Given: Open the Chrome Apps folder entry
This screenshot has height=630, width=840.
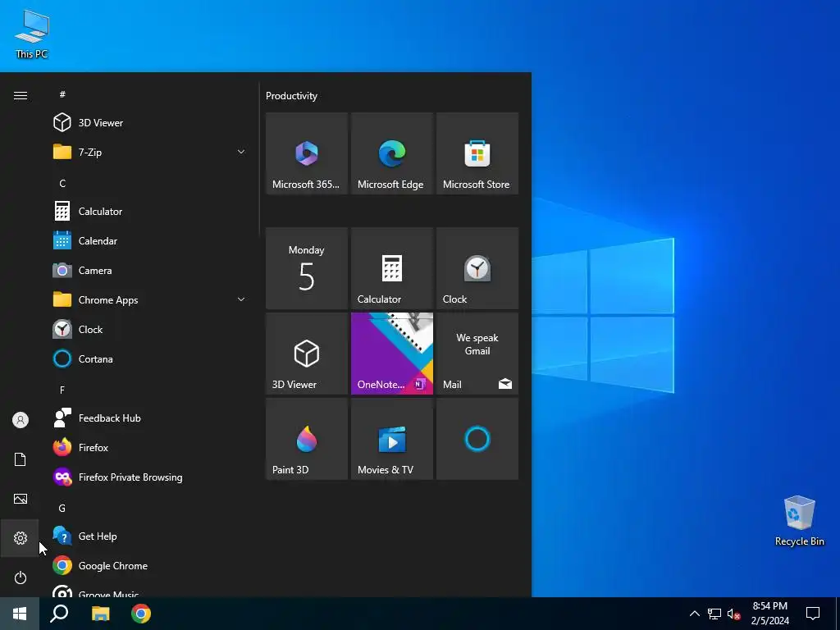Looking at the screenshot, I should pyautogui.click(x=149, y=300).
